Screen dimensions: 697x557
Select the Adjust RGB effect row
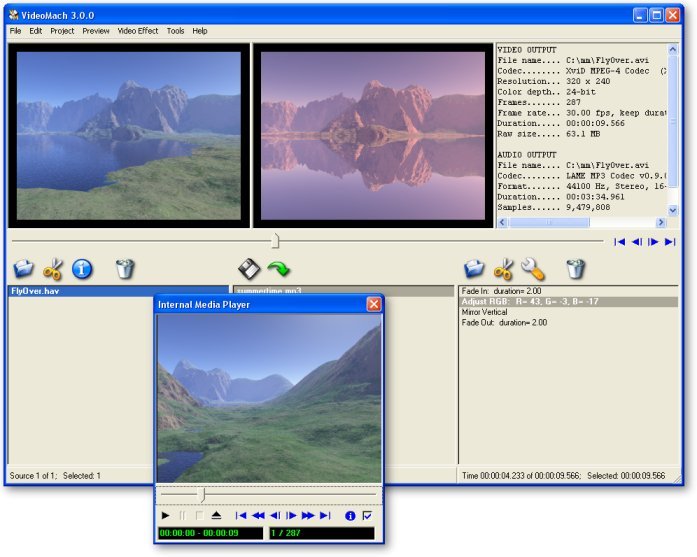click(x=568, y=301)
